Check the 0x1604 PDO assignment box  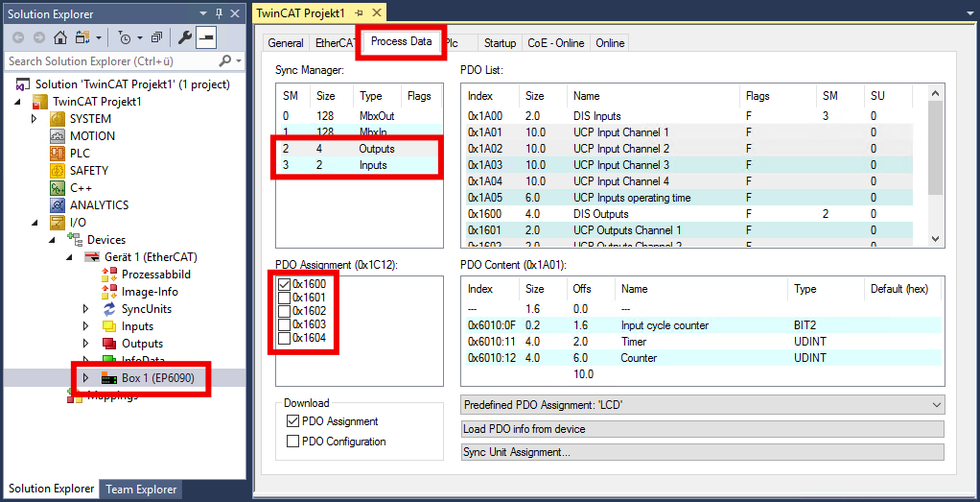tap(284, 339)
